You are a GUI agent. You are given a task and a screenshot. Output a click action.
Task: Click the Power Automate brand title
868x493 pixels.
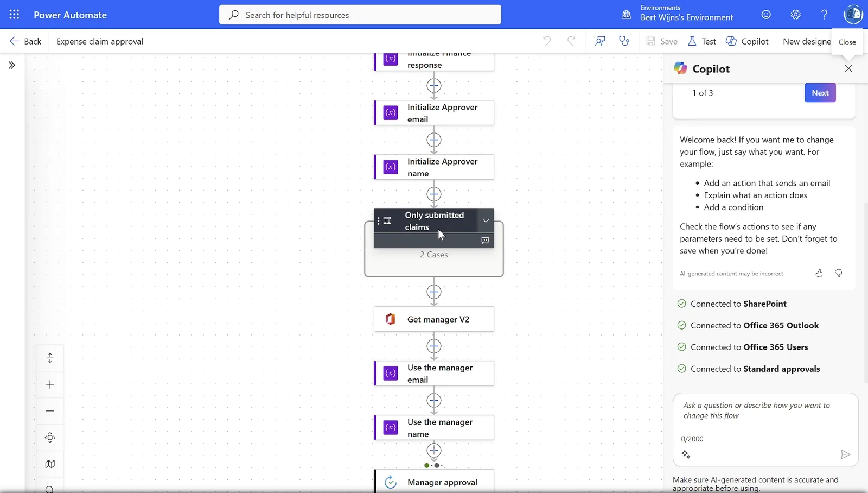[x=70, y=15]
